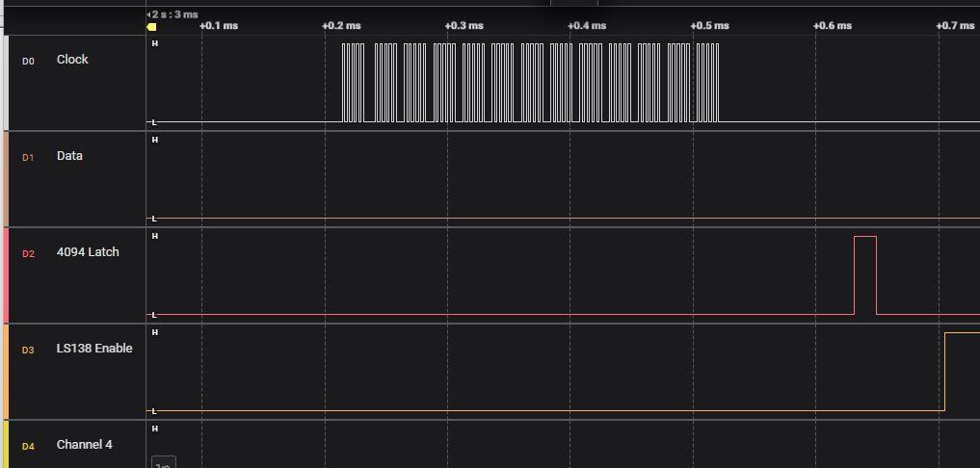980x468 pixels.
Task: Click the D2 channel identifier
Action: pos(28,253)
